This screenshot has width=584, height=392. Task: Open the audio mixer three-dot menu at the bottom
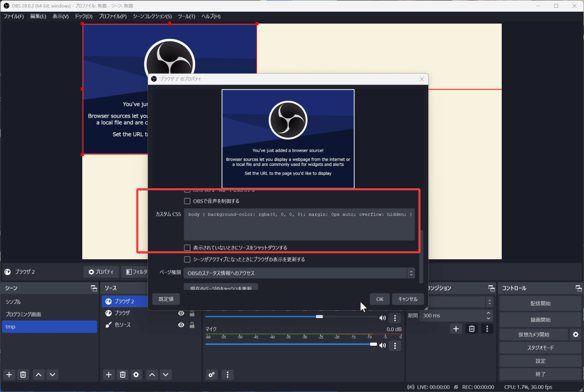227,374
